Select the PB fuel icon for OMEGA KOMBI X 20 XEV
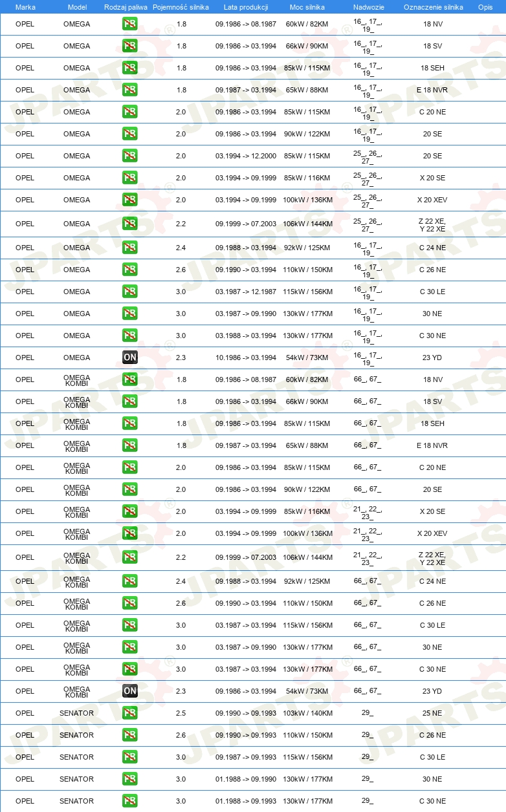 pos(130,533)
